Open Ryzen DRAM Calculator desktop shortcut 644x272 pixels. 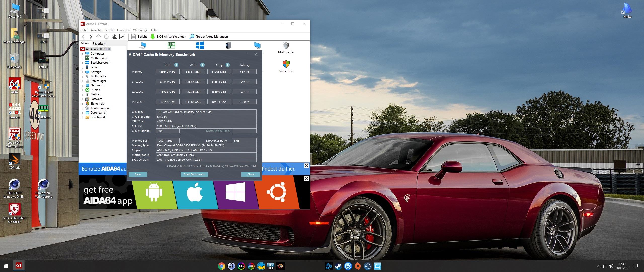click(x=44, y=88)
